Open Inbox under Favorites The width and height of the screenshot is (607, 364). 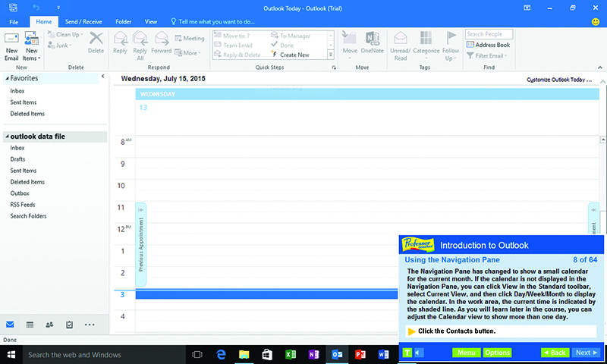[x=17, y=91]
